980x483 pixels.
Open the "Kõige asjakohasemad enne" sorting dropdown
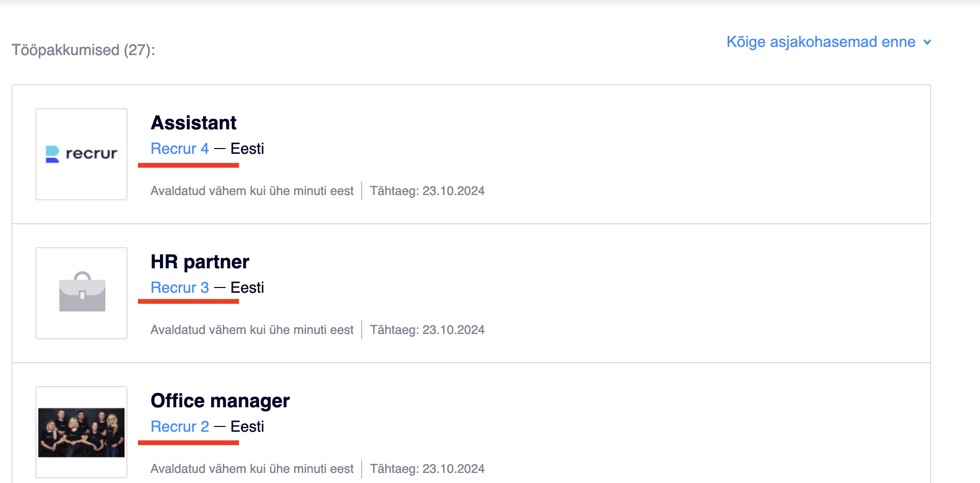coord(820,42)
